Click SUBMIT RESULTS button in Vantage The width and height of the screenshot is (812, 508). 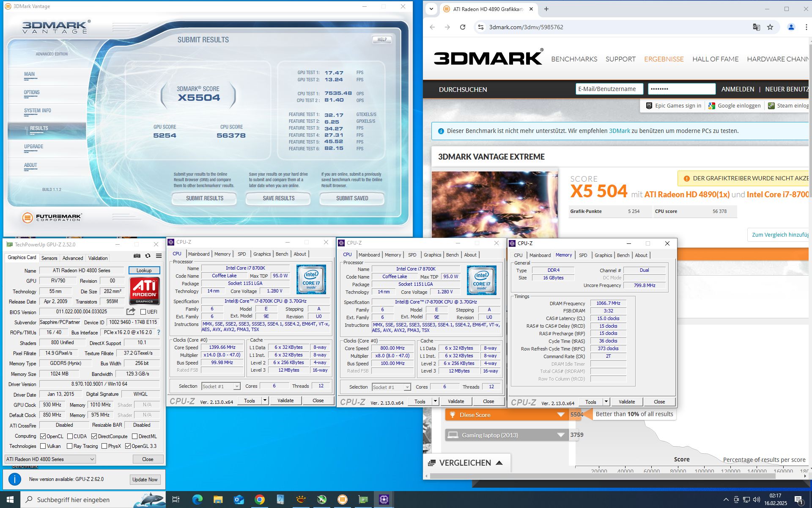(x=205, y=198)
